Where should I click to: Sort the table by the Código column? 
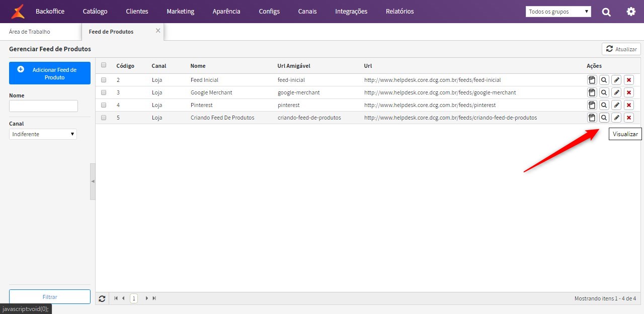pyautogui.click(x=125, y=66)
